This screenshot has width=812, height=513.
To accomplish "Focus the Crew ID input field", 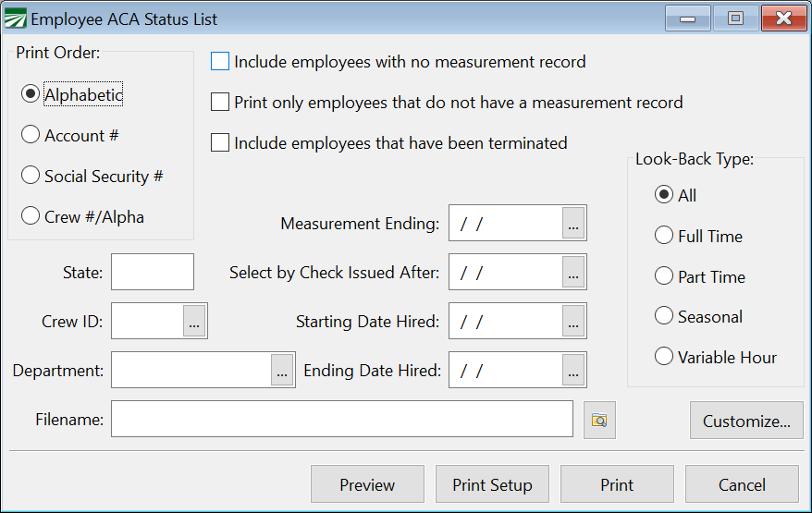I will tap(148, 321).
